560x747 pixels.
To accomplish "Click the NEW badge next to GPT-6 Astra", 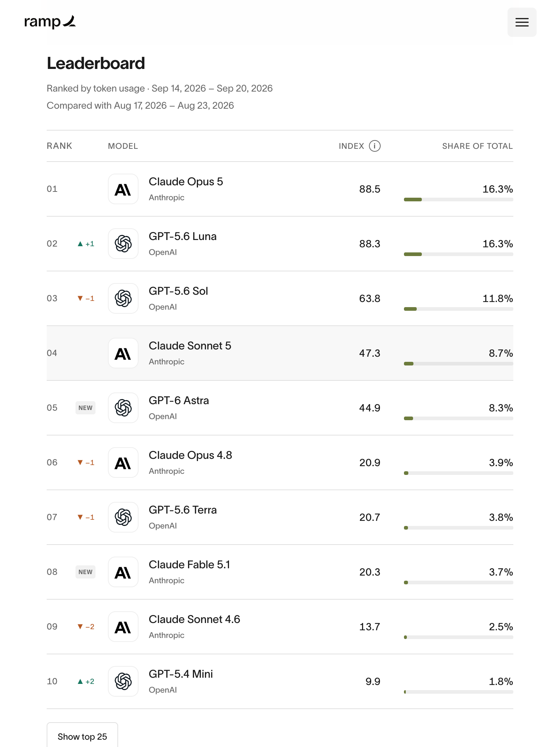I will 86,408.
